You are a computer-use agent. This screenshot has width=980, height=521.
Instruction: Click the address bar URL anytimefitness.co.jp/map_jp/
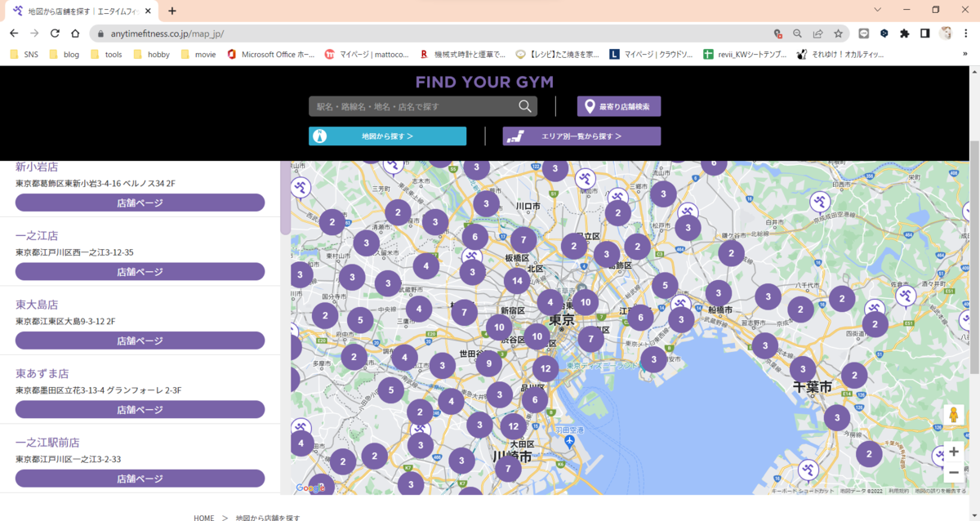coord(167,33)
